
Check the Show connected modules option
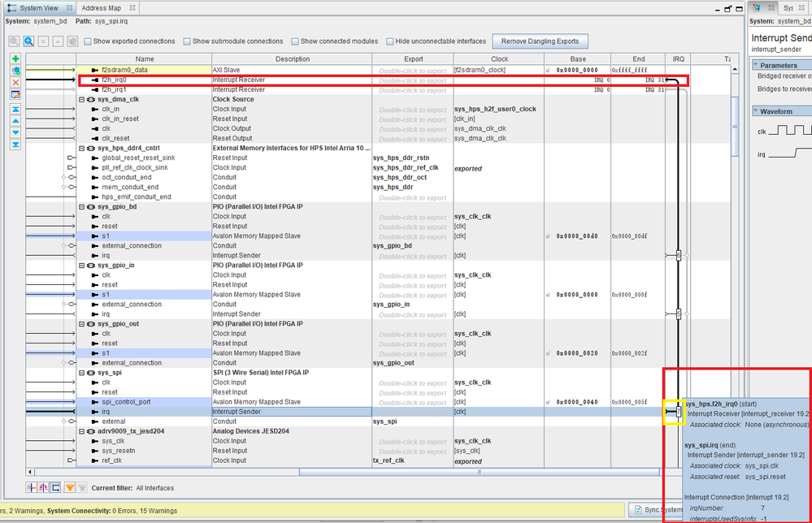[x=294, y=41]
